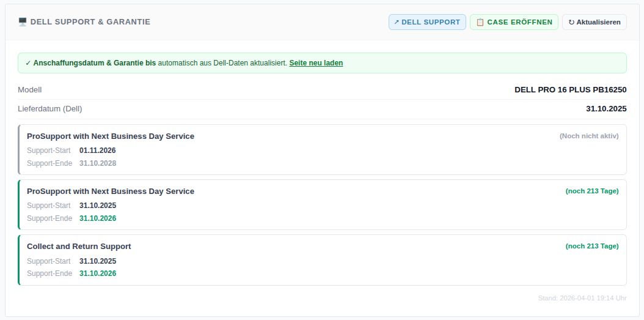The image size is (644, 320).
Task: Select the Support-Start date 01.11.2026
Action: [x=98, y=151]
